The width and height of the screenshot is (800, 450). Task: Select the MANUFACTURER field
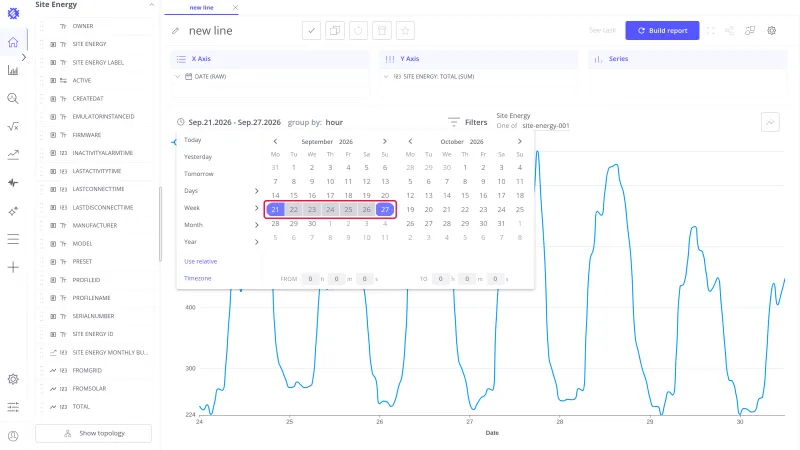point(95,226)
